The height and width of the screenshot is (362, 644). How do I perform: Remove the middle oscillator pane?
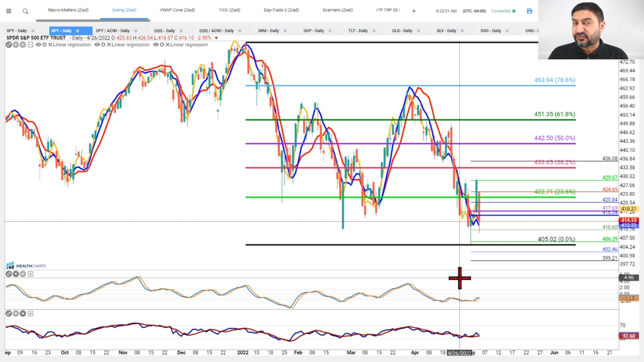coord(9,274)
